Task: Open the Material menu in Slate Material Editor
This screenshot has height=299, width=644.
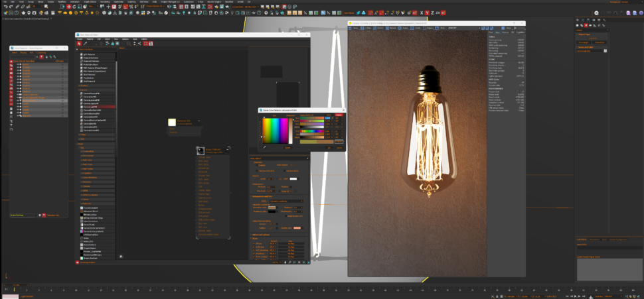Action: [x=90, y=39]
